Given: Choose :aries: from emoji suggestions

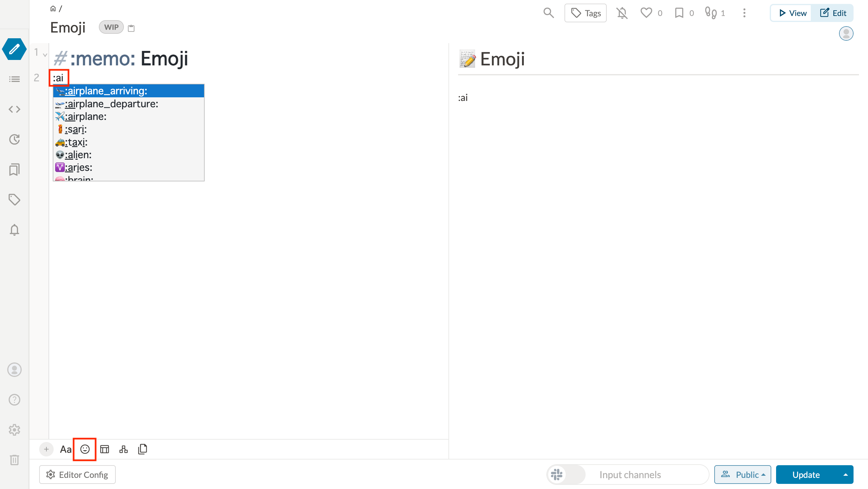Looking at the screenshot, I should coord(129,168).
